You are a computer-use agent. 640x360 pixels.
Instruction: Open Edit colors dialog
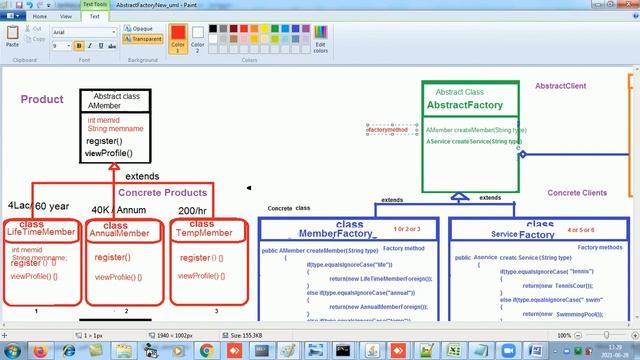coord(320,39)
